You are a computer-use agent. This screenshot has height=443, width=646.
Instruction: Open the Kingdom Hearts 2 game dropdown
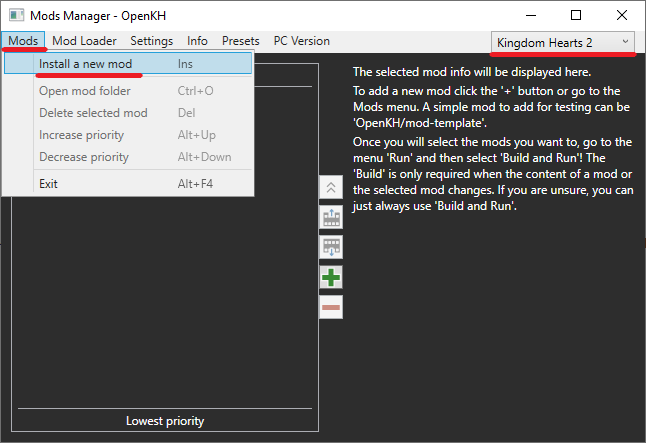[x=564, y=41]
